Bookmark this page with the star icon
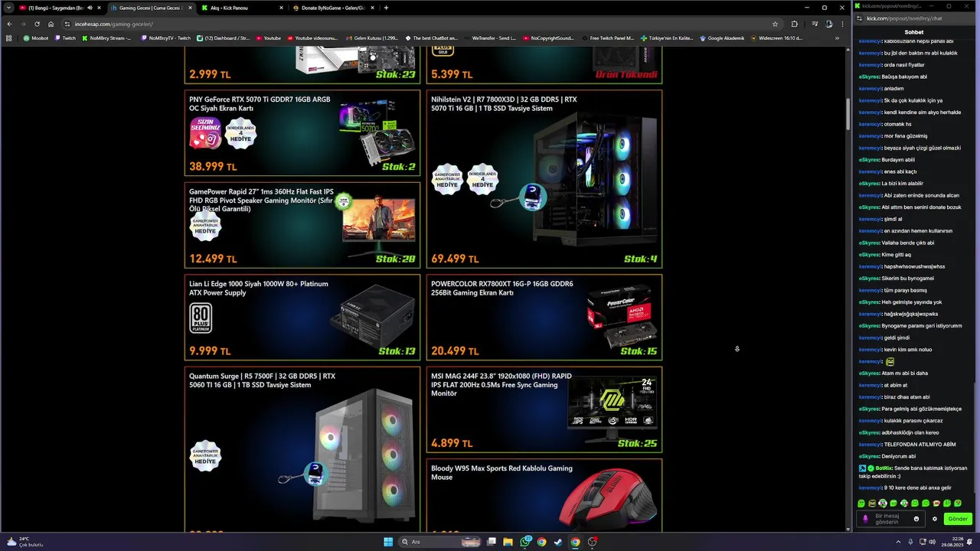Viewport: 980px width, 551px height. pyautogui.click(x=775, y=24)
